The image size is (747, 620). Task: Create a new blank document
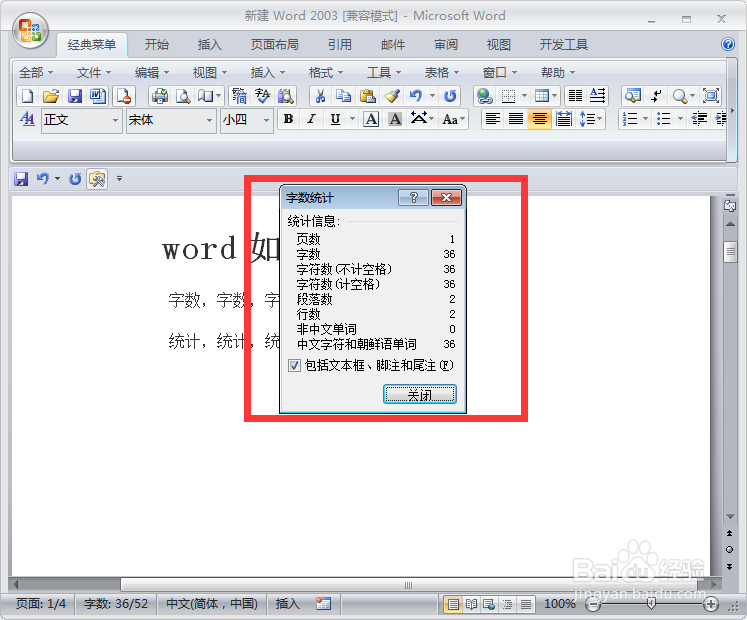coord(28,96)
